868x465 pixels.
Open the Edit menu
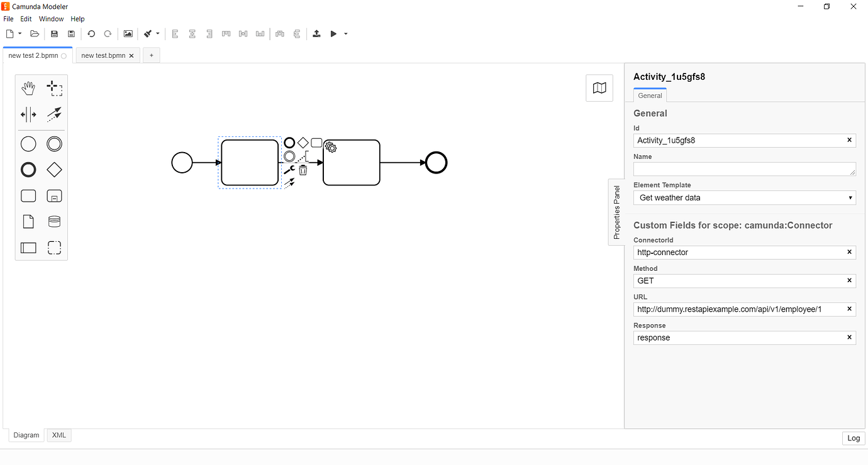click(x=26, y=19)
